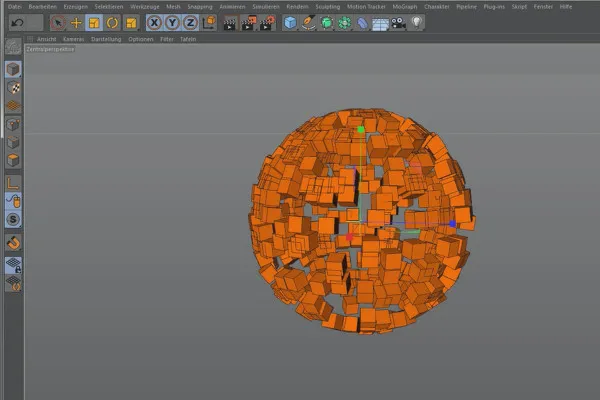Open the Animieren menu
600x400 pixels.
pyautogui.click(x=232, y=7)
